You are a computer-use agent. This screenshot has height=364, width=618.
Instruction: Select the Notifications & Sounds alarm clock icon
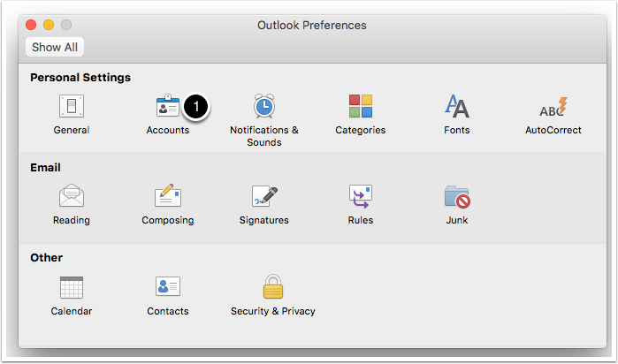263,108
